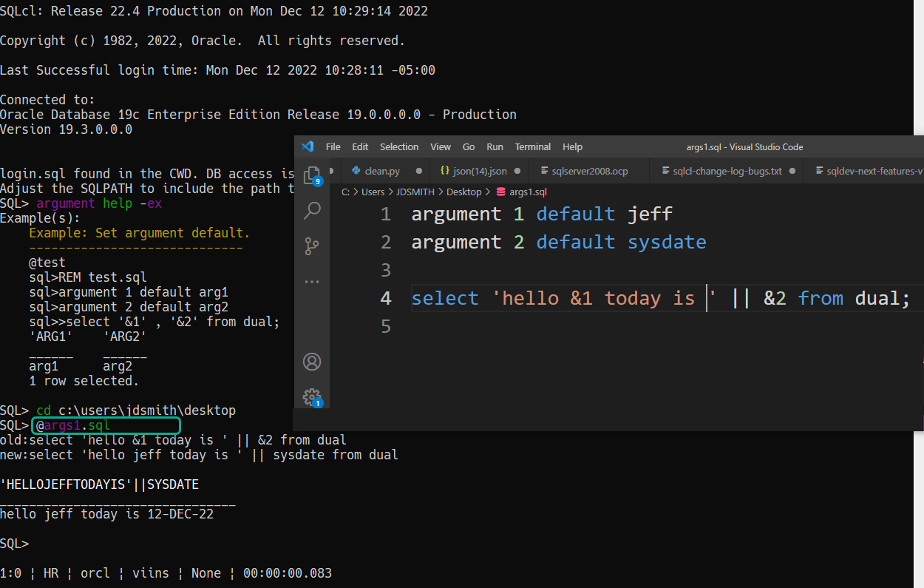
Task: Click '1:0' cursor position in terminal status line
Action: [11, 573]
